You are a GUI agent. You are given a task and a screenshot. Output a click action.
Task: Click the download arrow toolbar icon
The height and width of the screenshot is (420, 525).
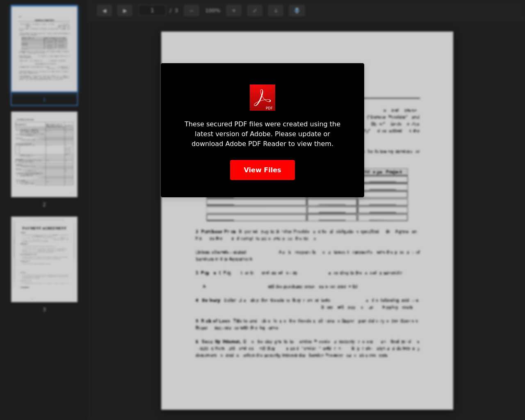coord(276,11)
